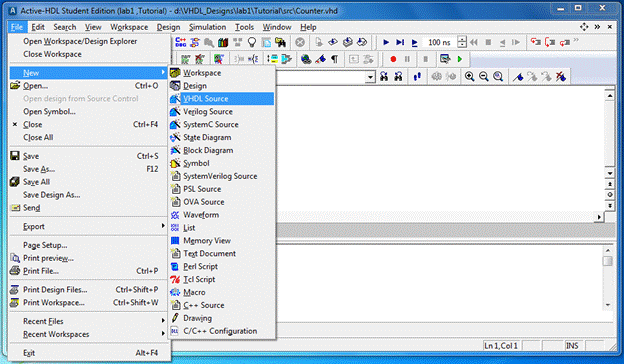Click the Ln 1, Col 1 status field

501,346
